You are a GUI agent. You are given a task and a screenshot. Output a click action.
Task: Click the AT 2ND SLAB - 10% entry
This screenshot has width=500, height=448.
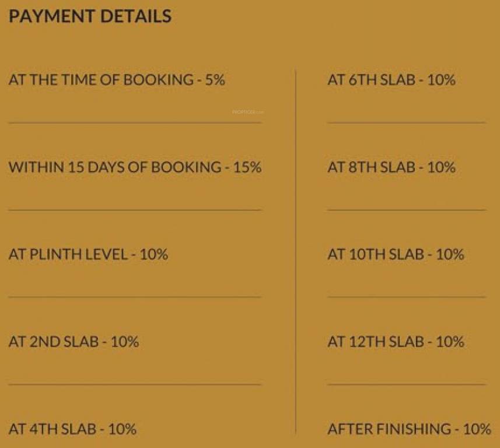tap(74, 341)
